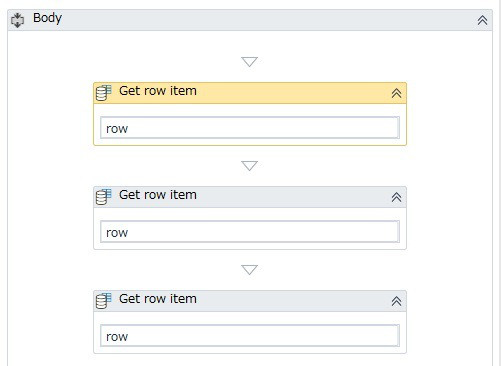Collapse the middle Get row item activity
The width and height of the screenshot is (504, 366).
[x=396, y=197]
